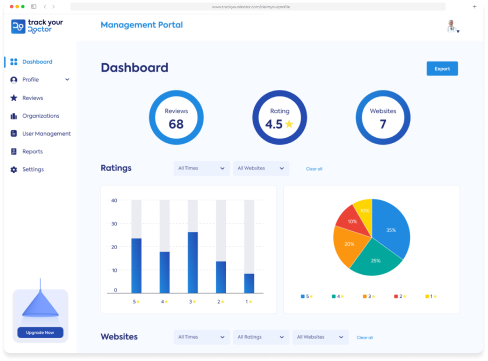
Task: Click the Settings gear icon
Action: [14, 169]
